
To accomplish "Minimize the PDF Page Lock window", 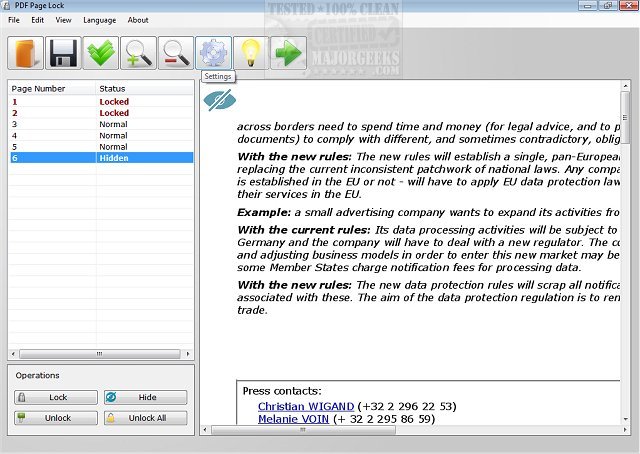I will tap(588, 5).
